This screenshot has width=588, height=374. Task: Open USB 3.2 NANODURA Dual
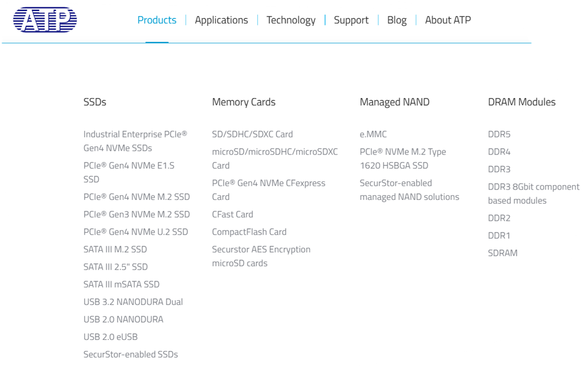click(x=133, y=301)
